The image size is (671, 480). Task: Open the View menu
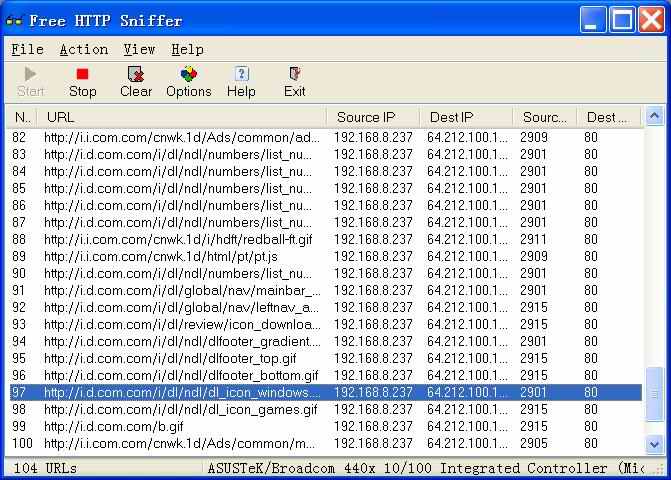click(x=139, y=50)
